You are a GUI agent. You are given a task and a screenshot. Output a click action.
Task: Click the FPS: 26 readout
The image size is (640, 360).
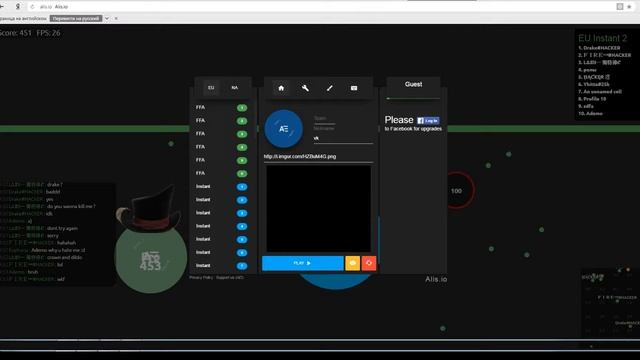coord(48,33)
